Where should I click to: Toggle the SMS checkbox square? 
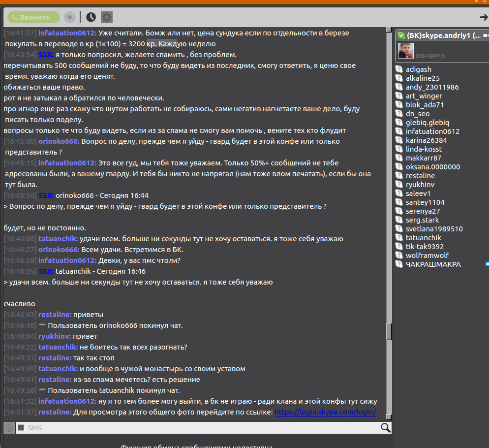coord(21,428)
